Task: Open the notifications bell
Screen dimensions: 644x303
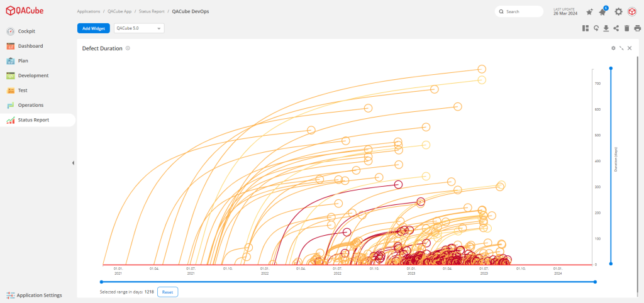Action: (x=602, y=12)
